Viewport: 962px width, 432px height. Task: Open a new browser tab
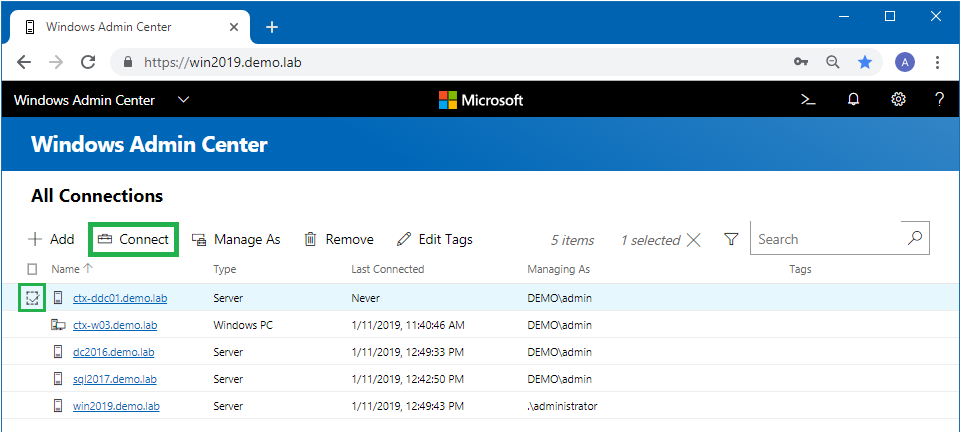(272, 27)
